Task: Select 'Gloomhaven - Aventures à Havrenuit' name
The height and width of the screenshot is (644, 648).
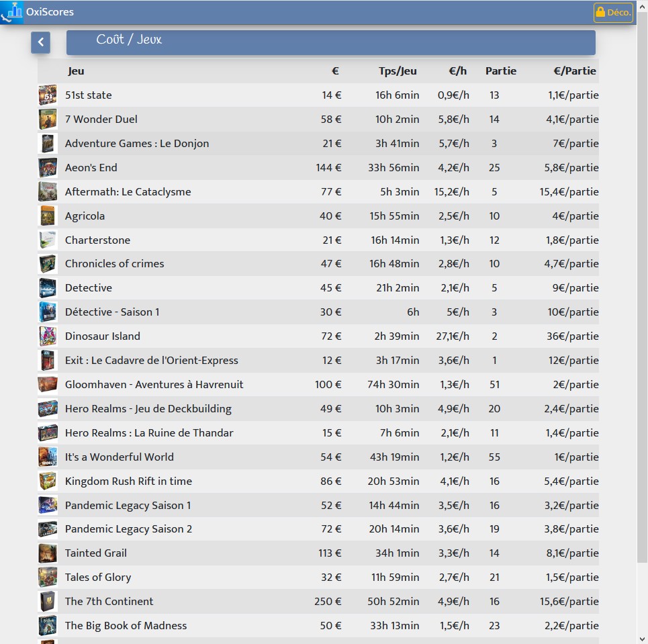Action: click(x=154, y=384)
